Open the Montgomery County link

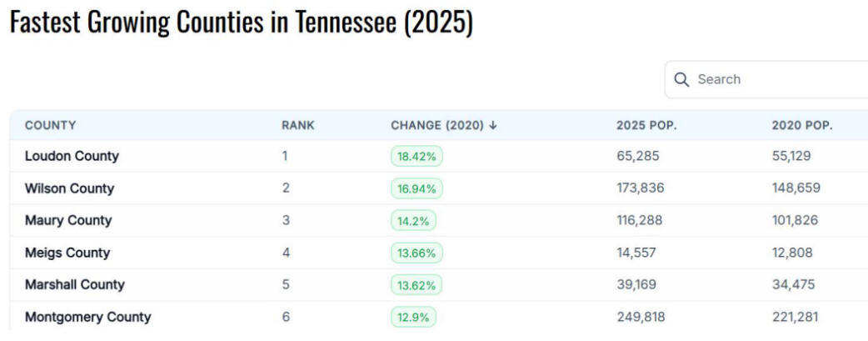pyautogui.click(x=88, y=317)
